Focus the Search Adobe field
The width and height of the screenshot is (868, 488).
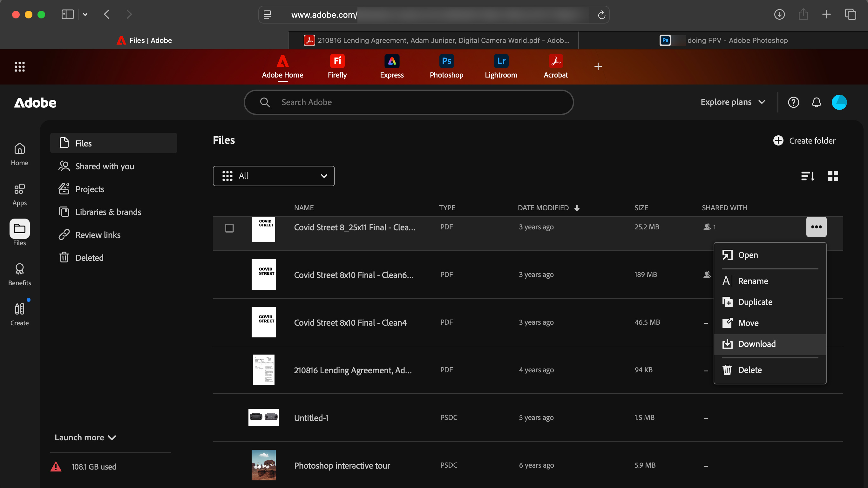408,102
